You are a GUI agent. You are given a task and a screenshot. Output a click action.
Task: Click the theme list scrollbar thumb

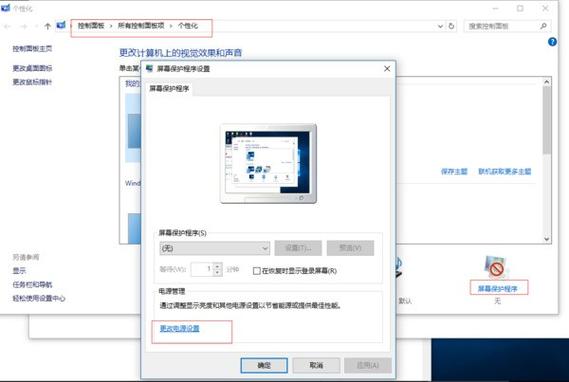(x=547, y=120)
